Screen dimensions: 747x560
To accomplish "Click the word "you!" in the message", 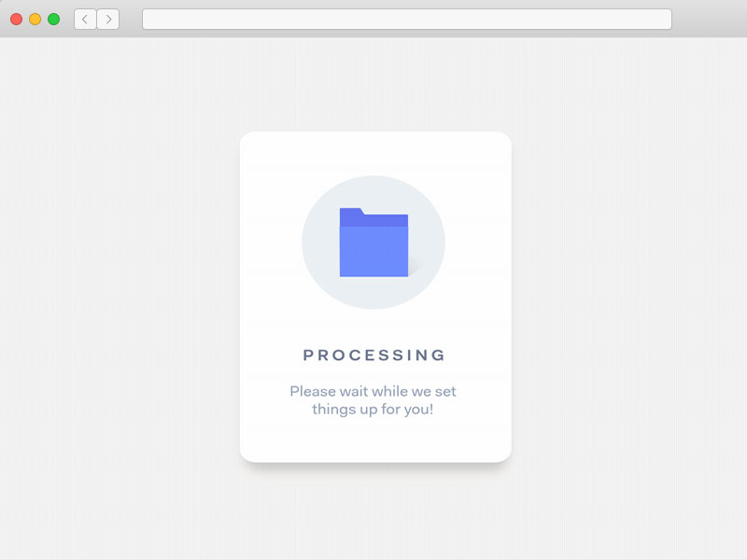I will point(418,410).
